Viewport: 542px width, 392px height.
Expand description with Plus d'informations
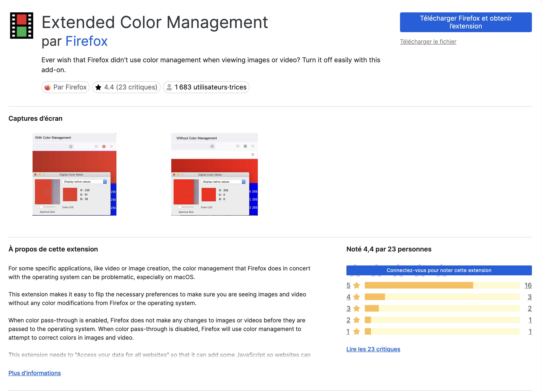tap(35, 373)
